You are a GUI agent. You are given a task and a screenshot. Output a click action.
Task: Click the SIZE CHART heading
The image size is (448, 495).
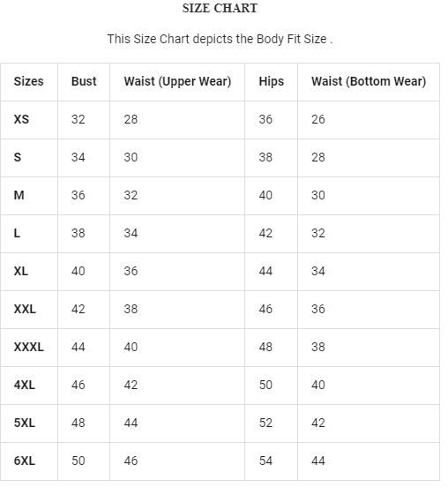220,8
